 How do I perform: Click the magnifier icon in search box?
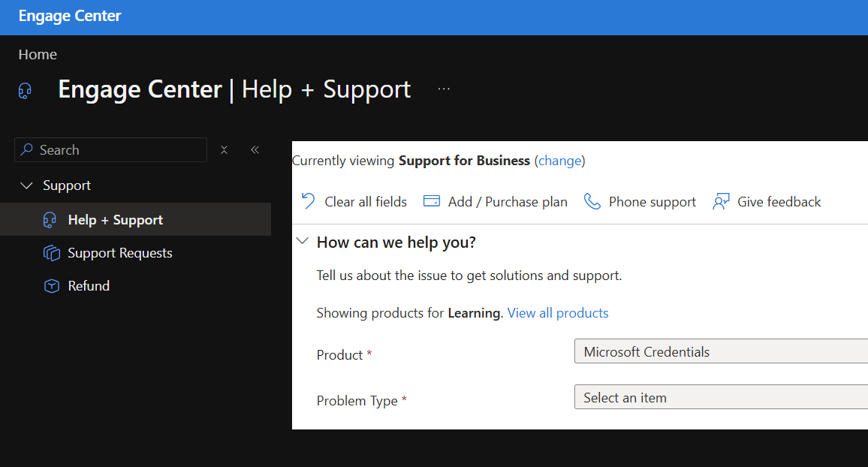(x=26, y=149)
